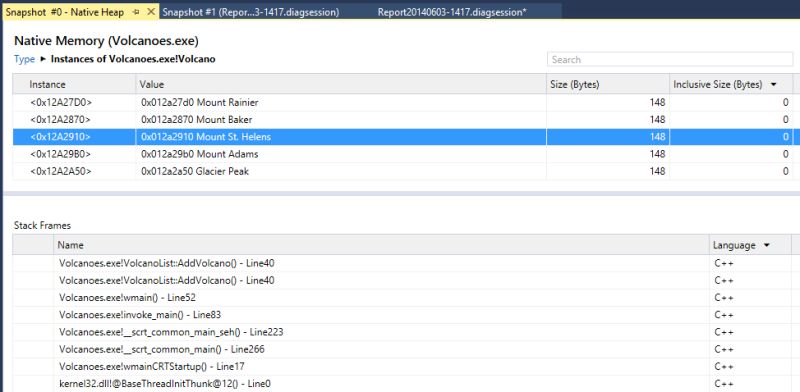Click the value 0x012a2870 Mount Baker
The width and height of the screenshot is (800, 392).
(x=196, y=120)
